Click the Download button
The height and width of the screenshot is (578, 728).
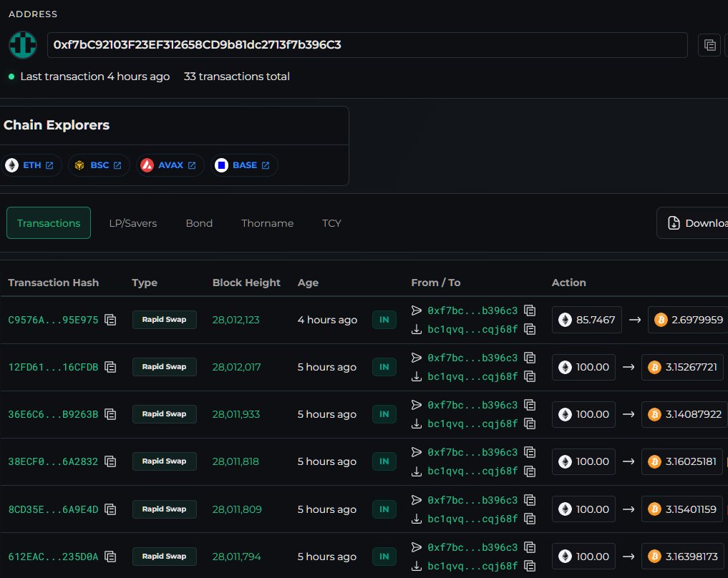[693, 223]
